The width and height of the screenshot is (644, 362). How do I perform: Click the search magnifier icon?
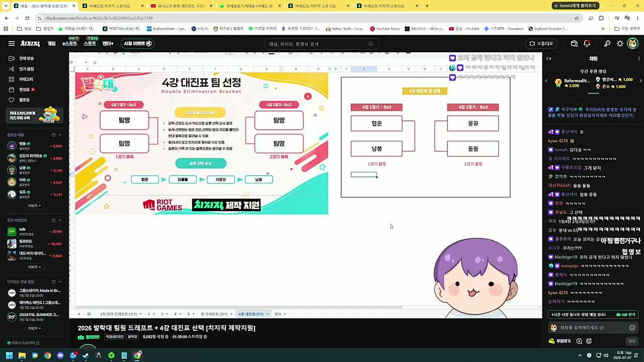[371, 44]
